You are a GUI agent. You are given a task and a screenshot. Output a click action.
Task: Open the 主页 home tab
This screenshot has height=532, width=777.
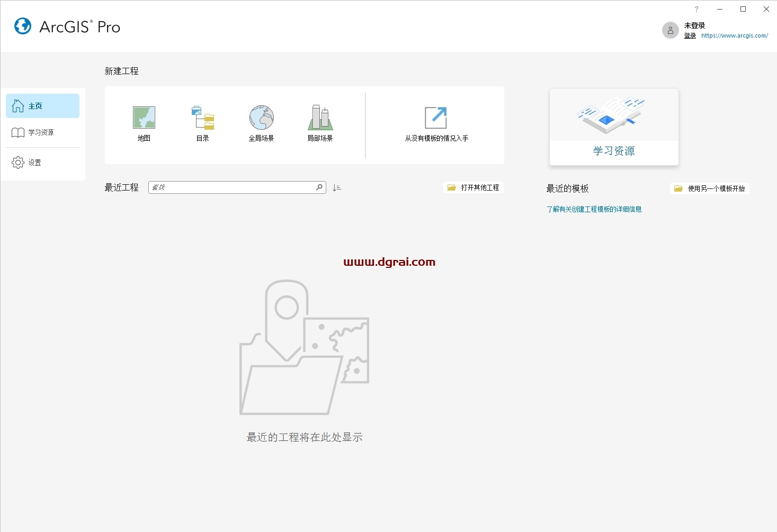42,106
